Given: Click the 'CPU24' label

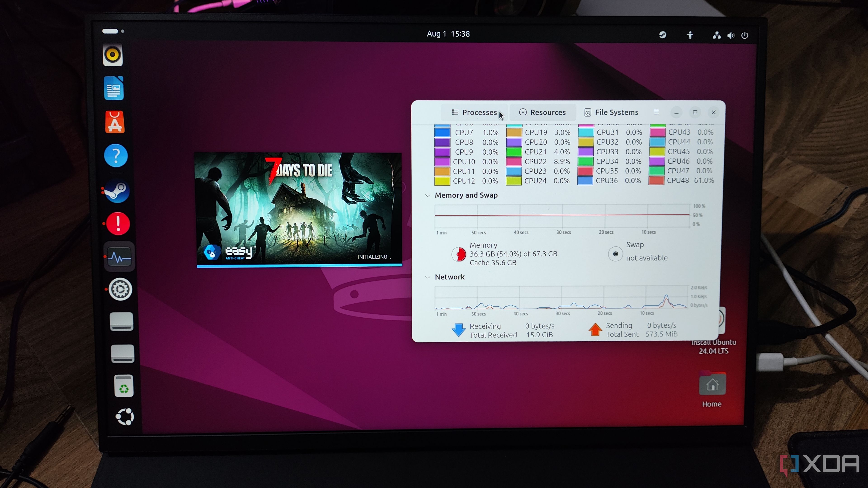Looking at the screenshot, I should pyautogui.click(x=535, y=181).
